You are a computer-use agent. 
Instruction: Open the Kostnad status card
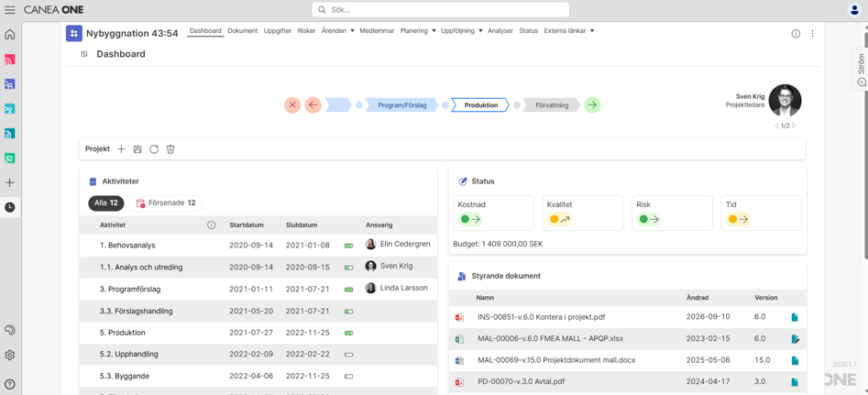(493, 213)
